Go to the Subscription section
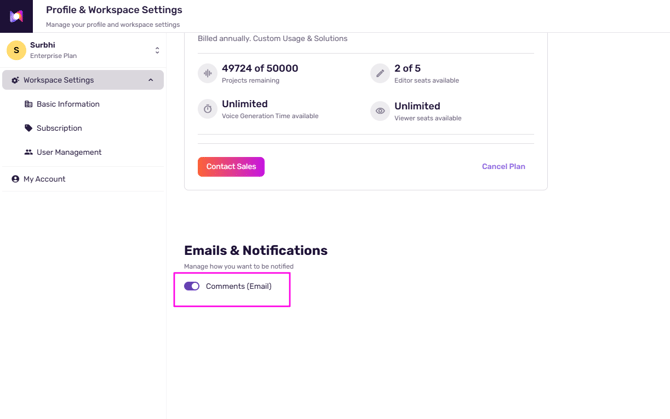This screenshot has height=419, width=670. (x=59, y=128)
